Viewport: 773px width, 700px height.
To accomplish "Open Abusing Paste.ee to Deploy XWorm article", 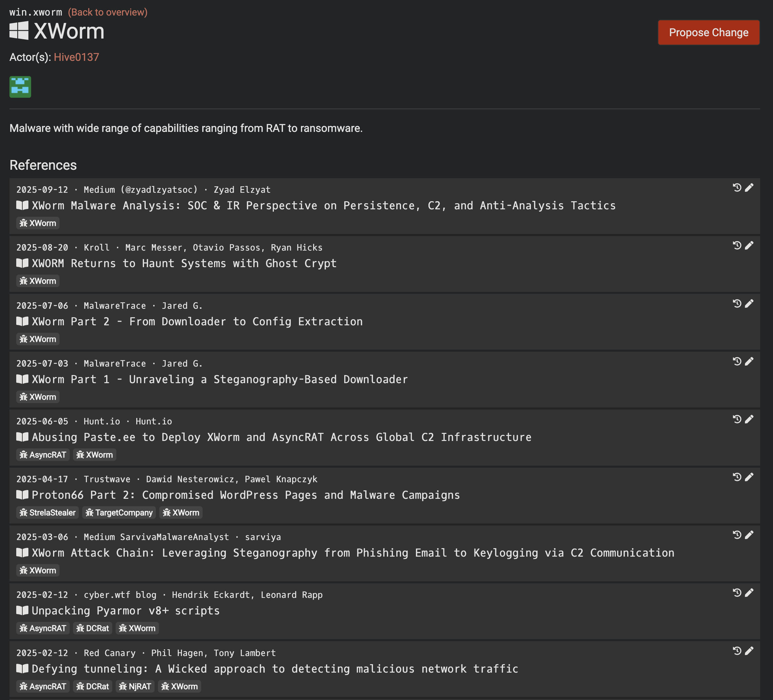I will [x=281, y=437].
